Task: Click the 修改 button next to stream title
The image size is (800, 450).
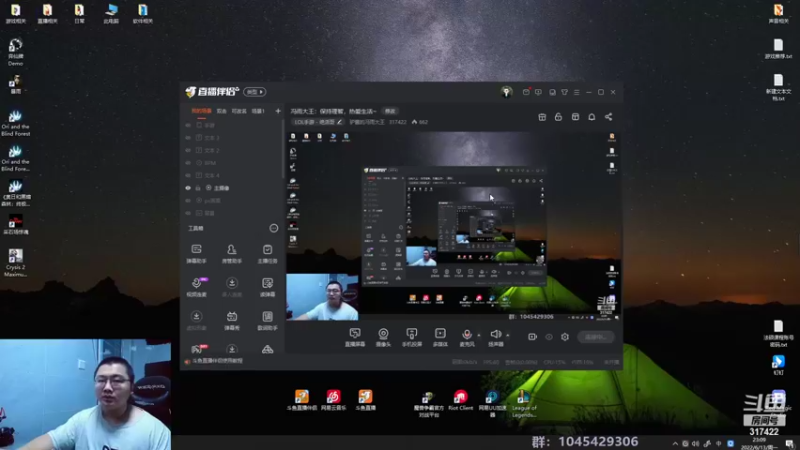Action: pos(390,111)
